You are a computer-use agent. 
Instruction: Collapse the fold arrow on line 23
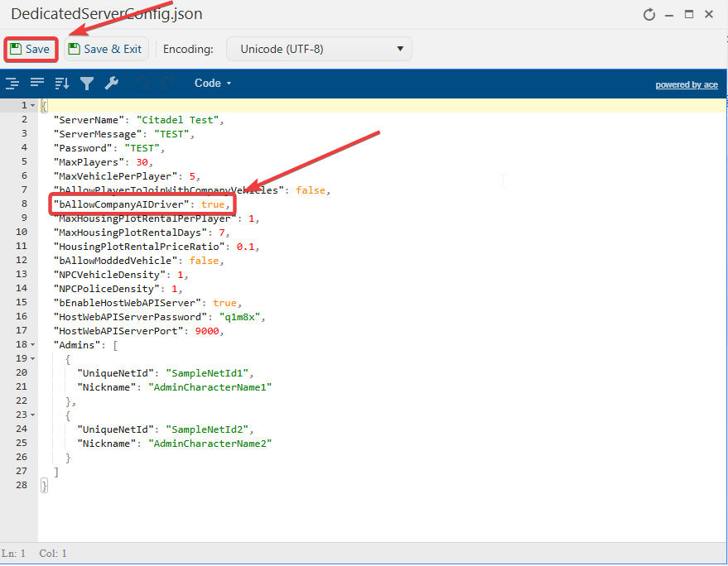tap(32, 415)
